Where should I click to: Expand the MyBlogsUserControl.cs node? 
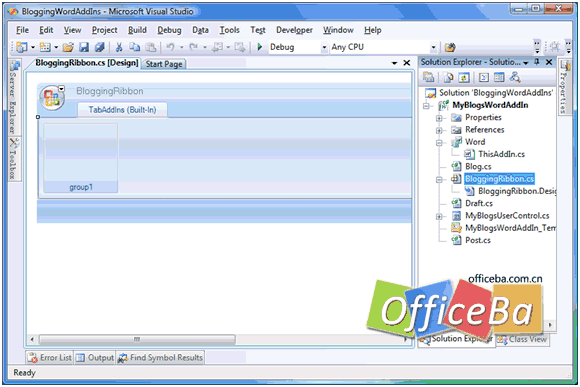pos(439,216)
